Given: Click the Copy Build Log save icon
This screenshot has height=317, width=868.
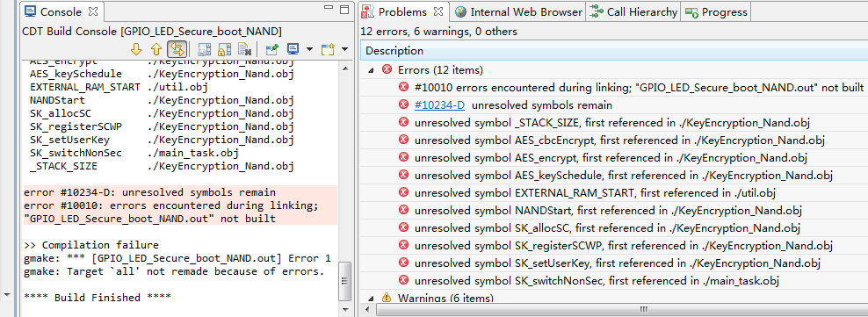Looking at the screenshot, I should click(204, 49).
